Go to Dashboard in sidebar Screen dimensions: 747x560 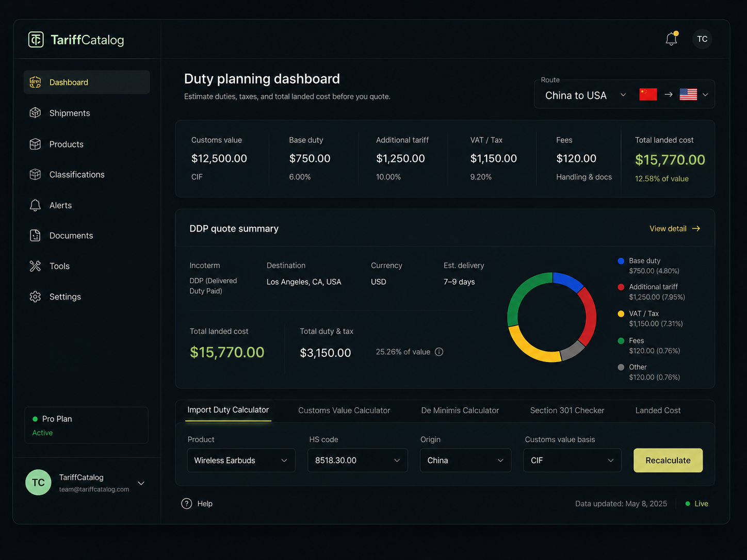[x=87, y=82]
